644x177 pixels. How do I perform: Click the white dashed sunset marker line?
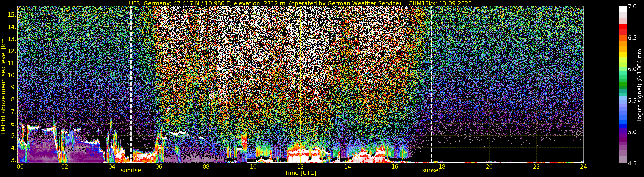click(x=431, y=85)
